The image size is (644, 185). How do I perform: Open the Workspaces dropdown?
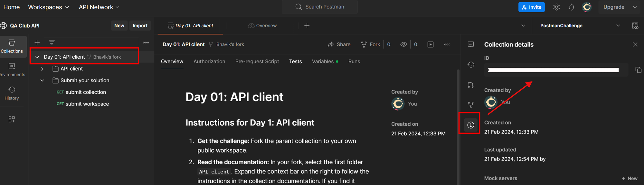pyautogui.click(x=48, y=7)
